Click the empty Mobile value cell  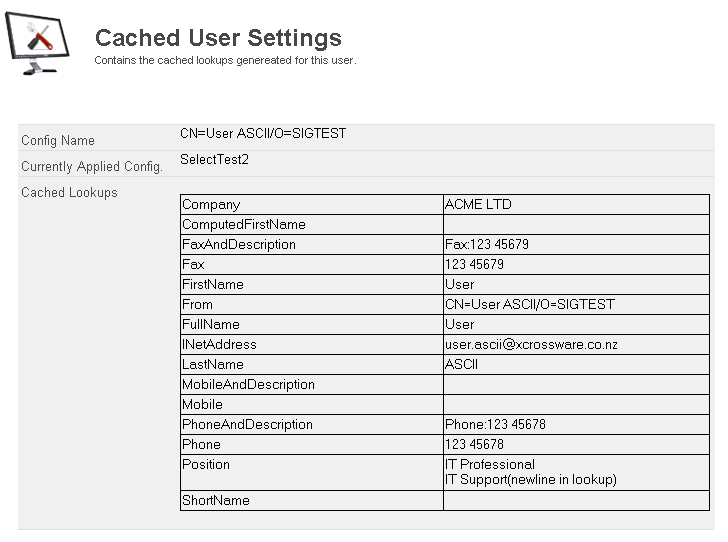576,405
